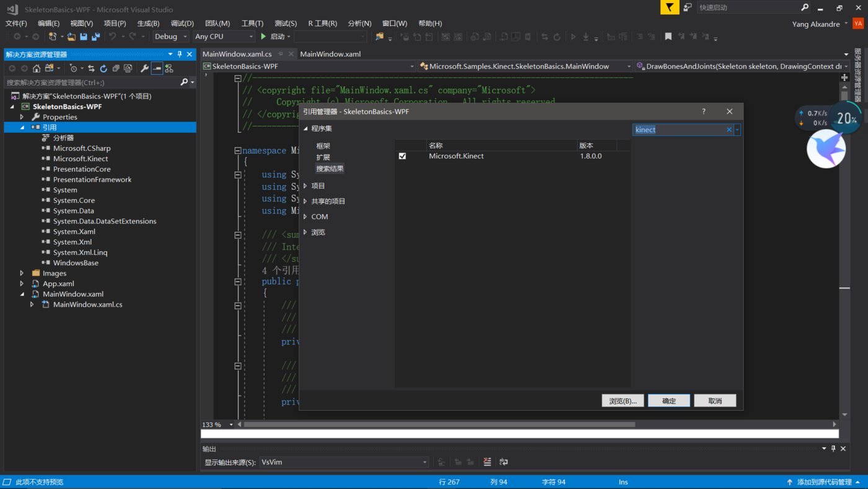Image resolution: width=868 pixels, height=489 pixels.
Task: Clear all output with the clear icon
Action: click(x=487, y=462)
